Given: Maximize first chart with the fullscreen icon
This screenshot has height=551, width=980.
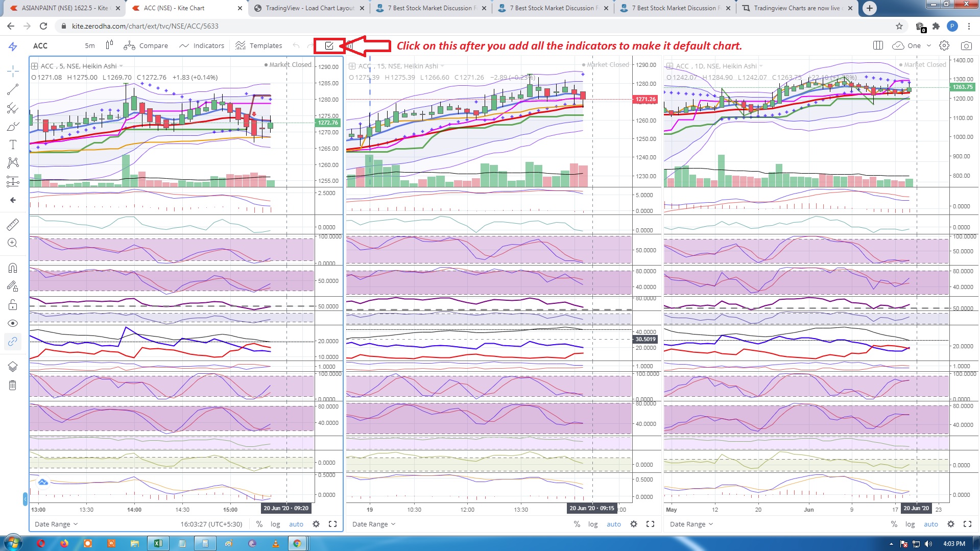Looking at the screenshot, I should (332, 524).
